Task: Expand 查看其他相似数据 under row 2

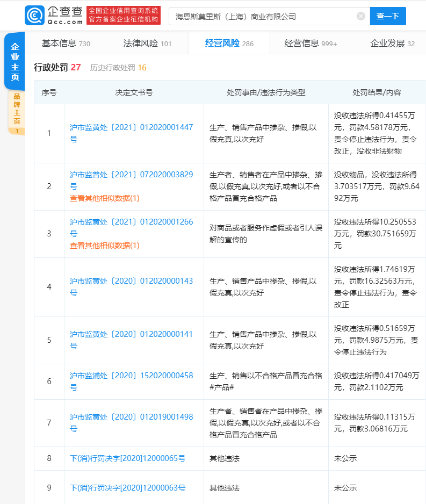Action: click(104, 198)
